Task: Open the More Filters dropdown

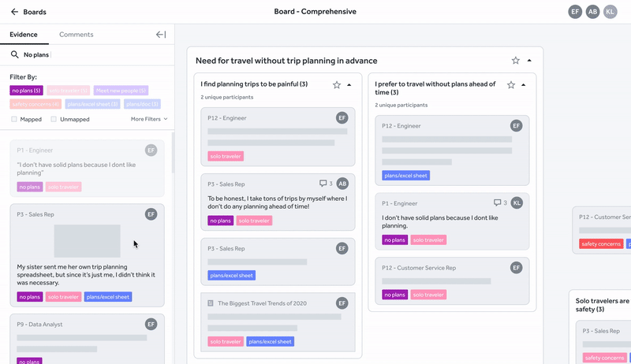Action: coord(149,119)
